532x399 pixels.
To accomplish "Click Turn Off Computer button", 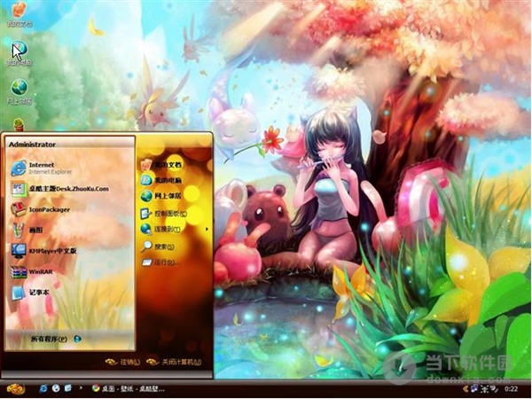I will click(x=174, y=362).
